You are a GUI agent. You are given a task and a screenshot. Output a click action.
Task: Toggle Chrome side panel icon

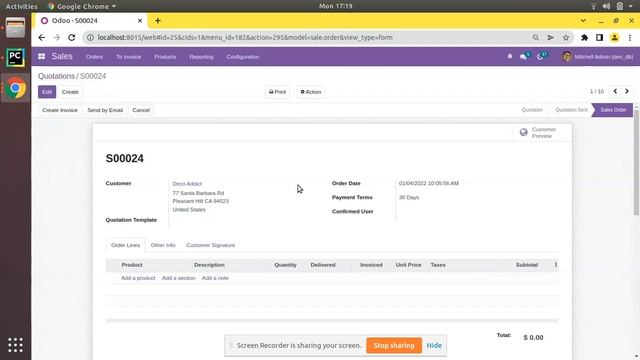pyautogui.click(x=599, y=38)
